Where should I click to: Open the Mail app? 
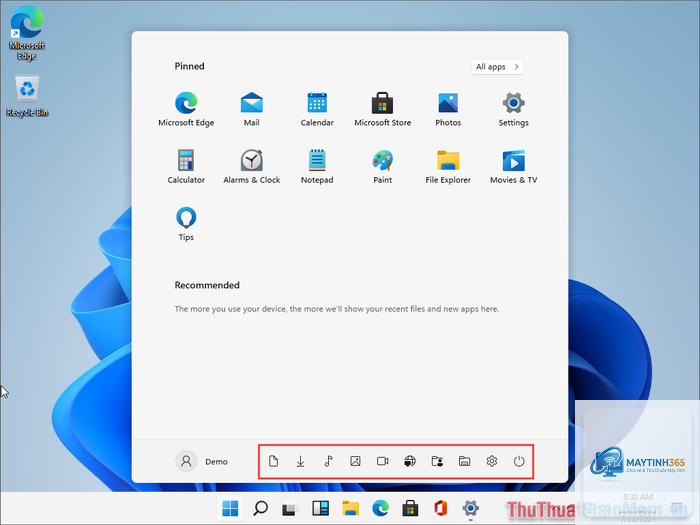coord(251,109)
